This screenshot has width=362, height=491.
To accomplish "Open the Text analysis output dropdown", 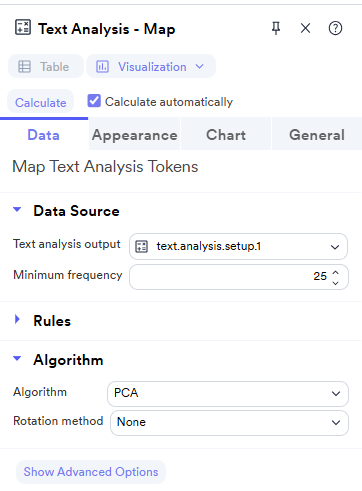I will coord(238,246).
